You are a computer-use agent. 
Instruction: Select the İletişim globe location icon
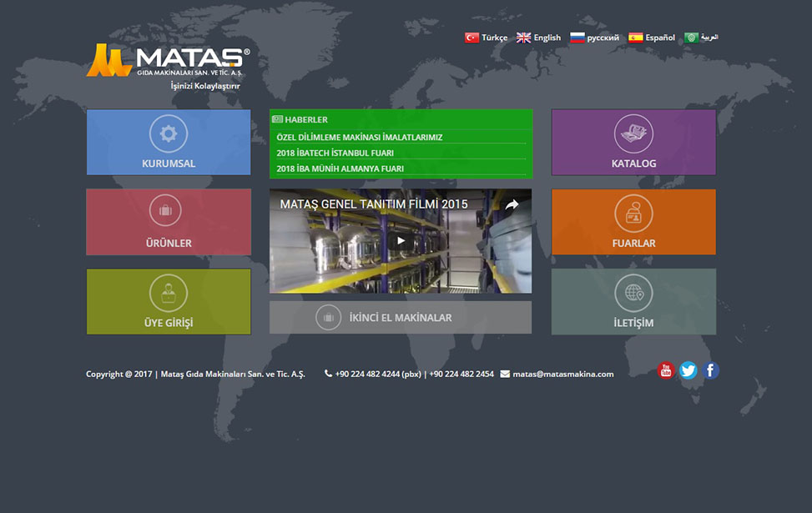633,293
